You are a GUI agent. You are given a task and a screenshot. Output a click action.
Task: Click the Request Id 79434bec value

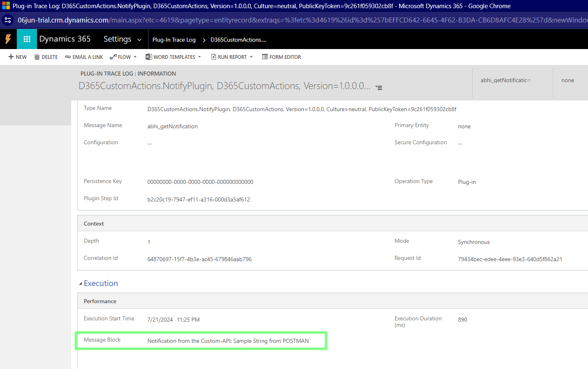click(x=510, y=259)
